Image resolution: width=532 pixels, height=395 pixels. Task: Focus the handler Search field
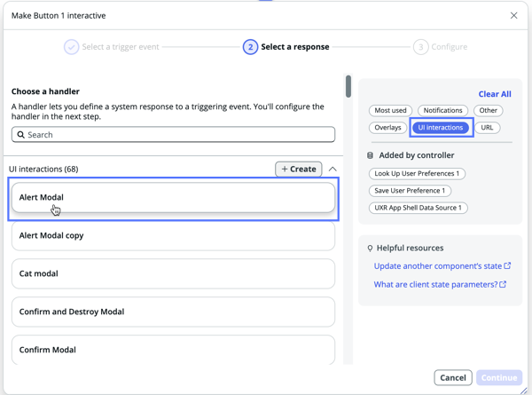174,135
